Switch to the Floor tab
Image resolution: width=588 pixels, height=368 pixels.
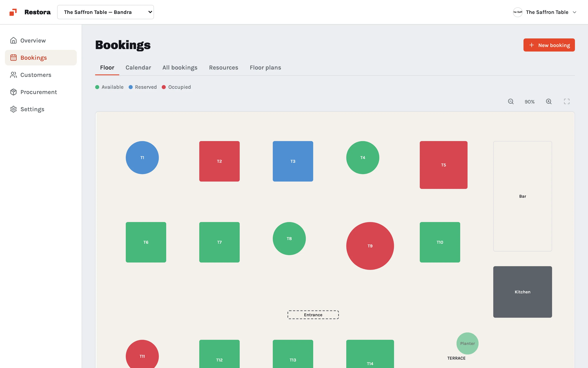[x=107, y=68]
